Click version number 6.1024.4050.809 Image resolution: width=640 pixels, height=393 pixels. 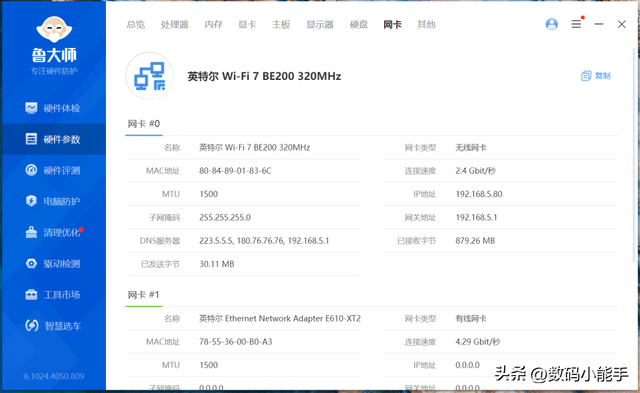[54, 376]
